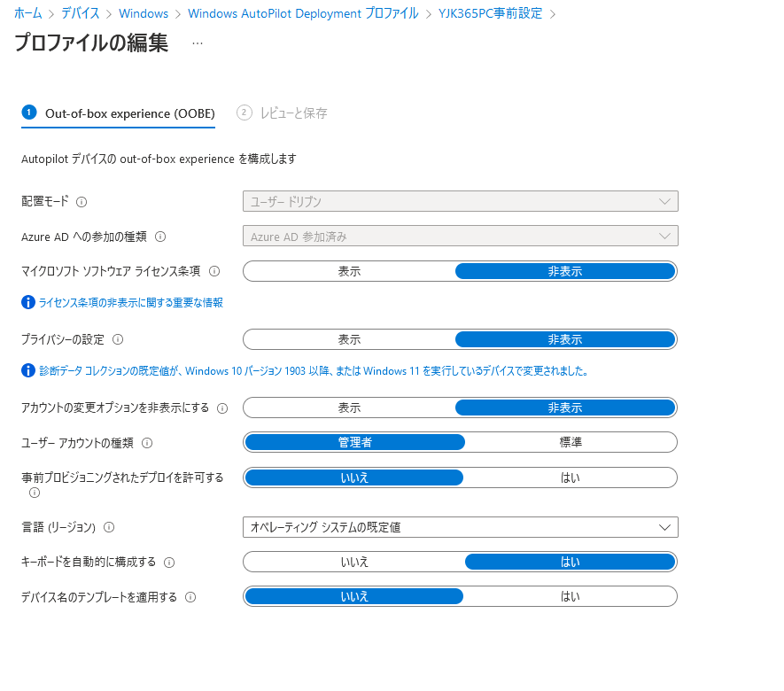
Task: Click step 2 circle icon of レビューと保存
Action: coord(244,113)
